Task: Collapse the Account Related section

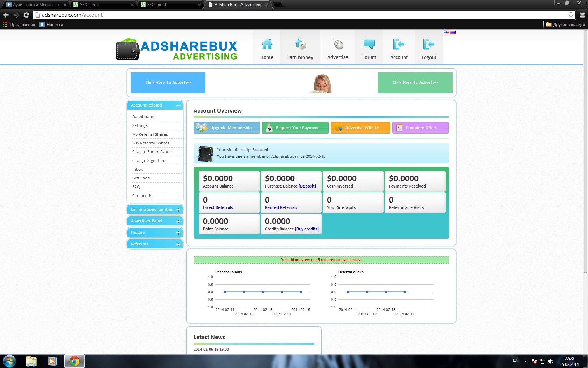Action: tap(178, 105)
